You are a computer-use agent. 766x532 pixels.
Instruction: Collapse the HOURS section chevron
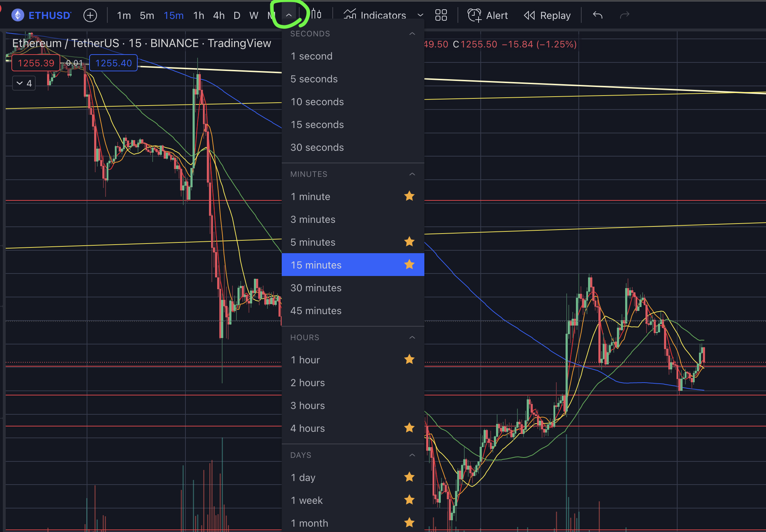[x=412, y=338]
